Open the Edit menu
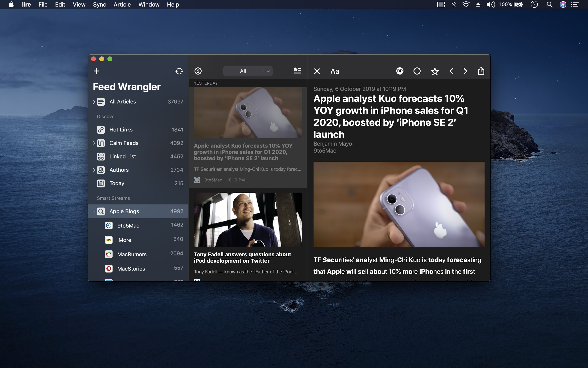The height and width of the screenshot is (368, 588). click(x=60, y=5)
